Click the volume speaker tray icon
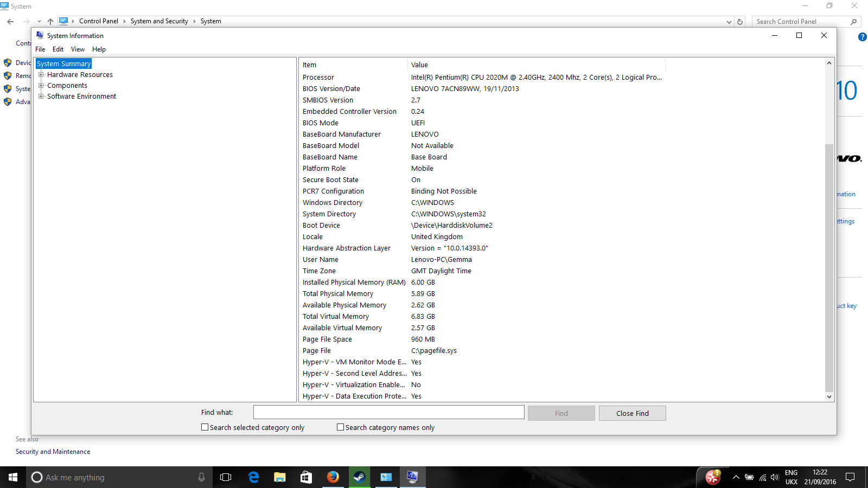This screenshot has height=488, width=868. coord(775,478)
